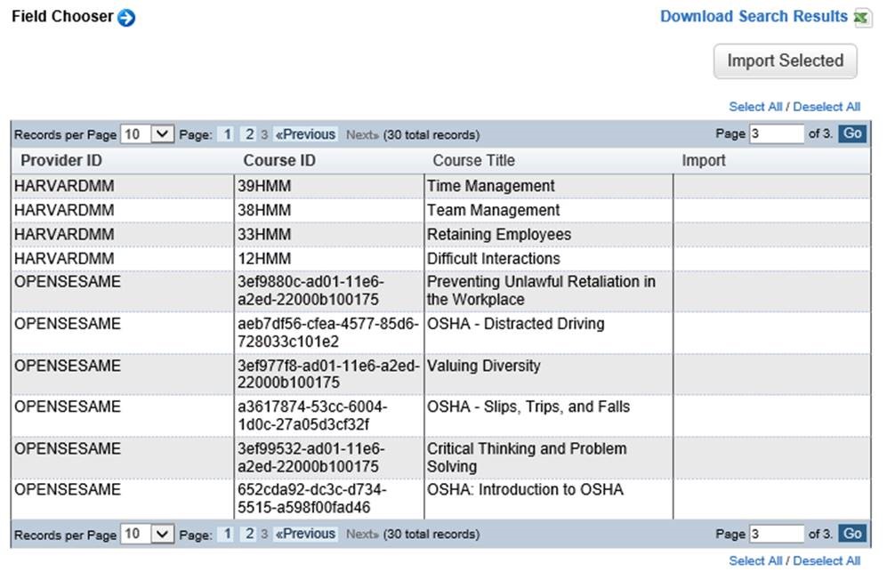Click the top Go button
Screen dimensions: 887x588
(x=852, y=134)
